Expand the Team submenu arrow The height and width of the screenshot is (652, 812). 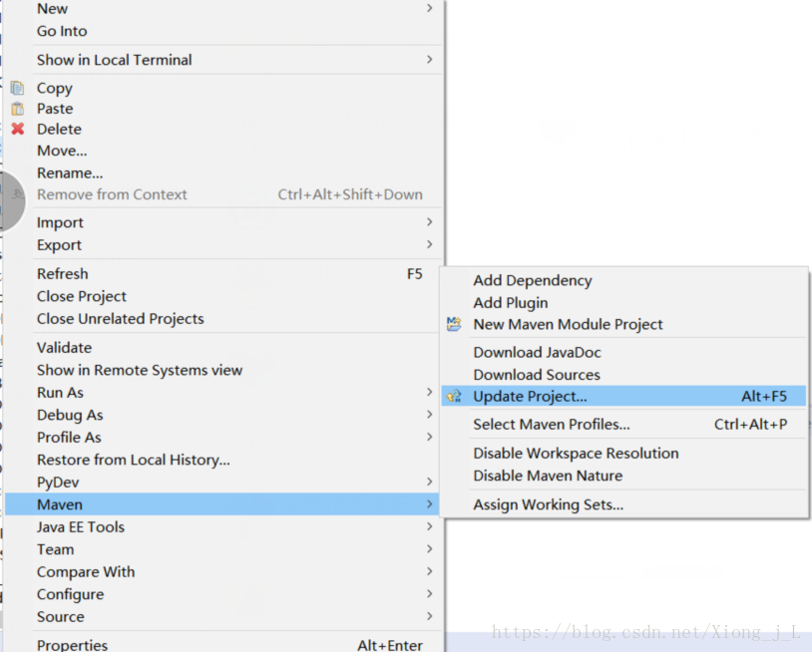coord(429,548)
